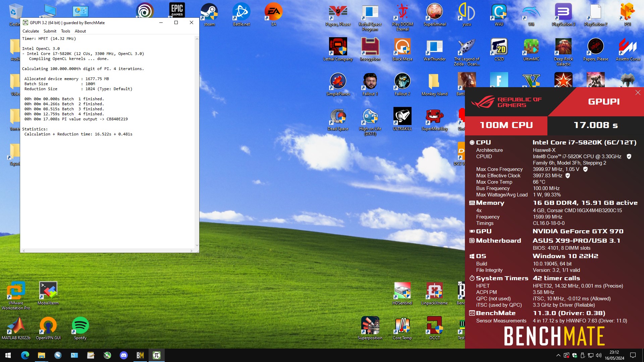
Task: Open the volume control in system tray
Action: coord(599,355)
